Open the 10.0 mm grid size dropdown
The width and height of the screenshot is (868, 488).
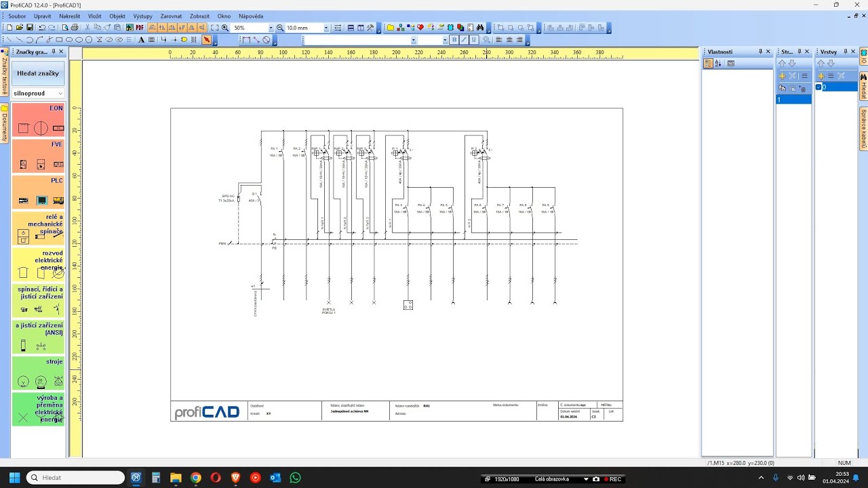tap(326, 28)
